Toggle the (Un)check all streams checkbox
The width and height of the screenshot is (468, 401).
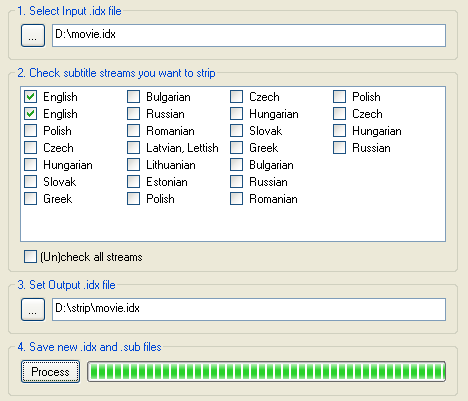point(30,257)
